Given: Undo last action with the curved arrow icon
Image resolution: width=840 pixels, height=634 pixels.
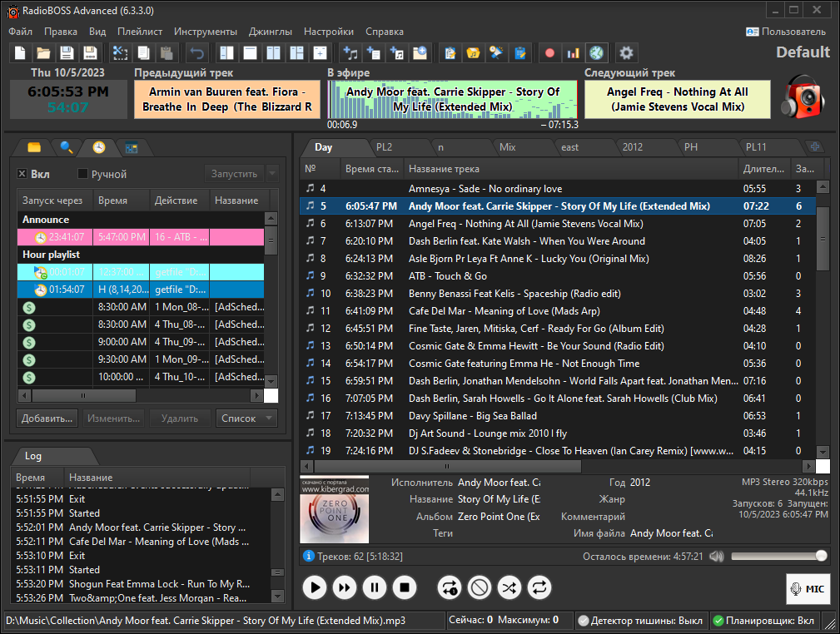Looking at the screenshot, I should [196, 53].
